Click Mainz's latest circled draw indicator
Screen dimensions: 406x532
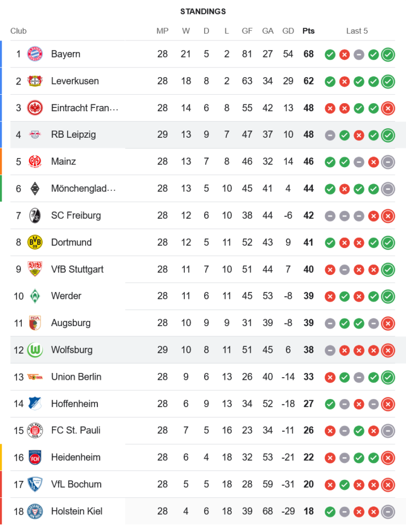coord(388,162)
